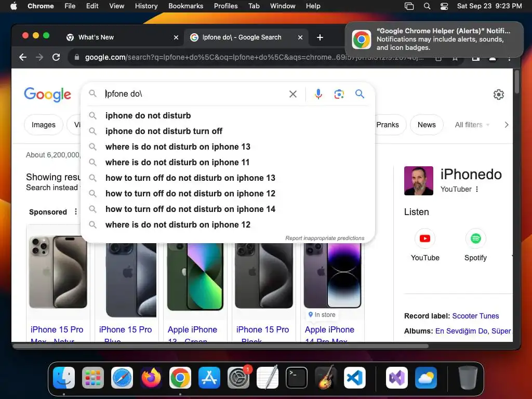This screenshot has width=532, height=399.
Task: Clear the search box with X
Action: [x=293, y=94]
